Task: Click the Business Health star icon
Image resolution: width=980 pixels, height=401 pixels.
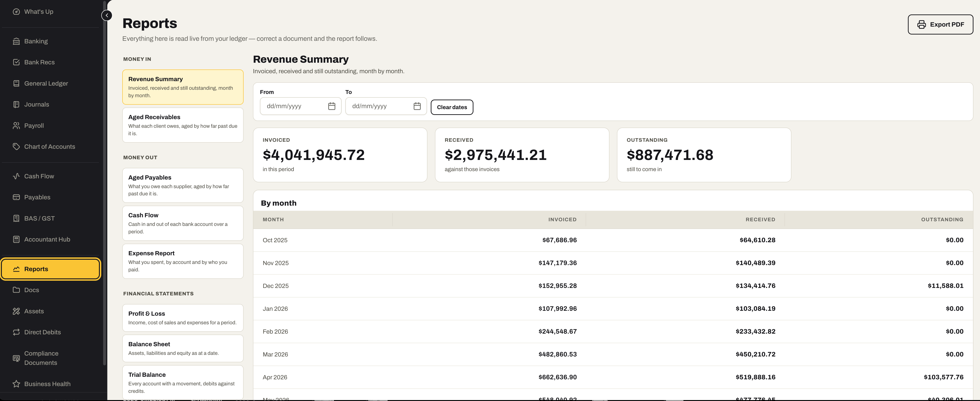Action: coord(16,384)
